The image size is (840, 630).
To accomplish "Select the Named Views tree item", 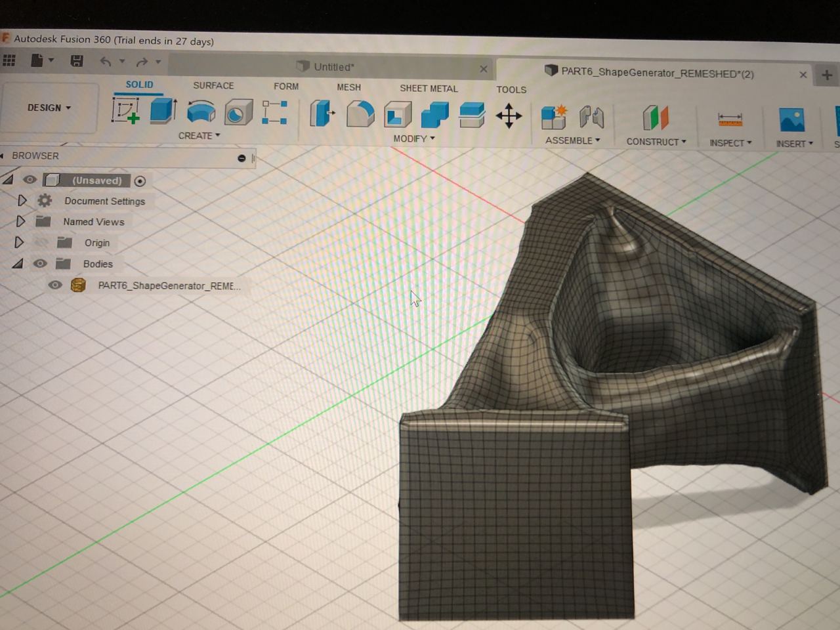I will [93, 222].
